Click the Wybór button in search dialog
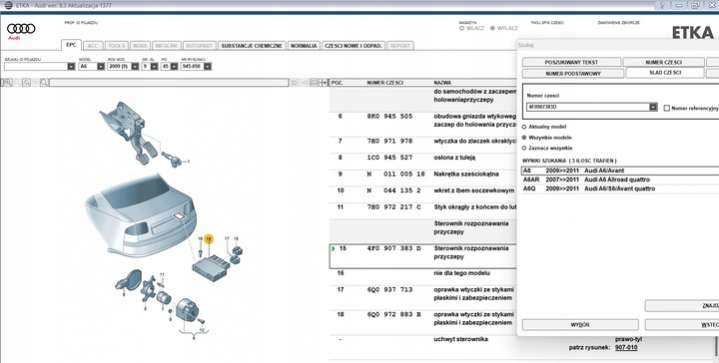Screen dimensions: 719x363 pyautogui.click(x=580, y=324)
